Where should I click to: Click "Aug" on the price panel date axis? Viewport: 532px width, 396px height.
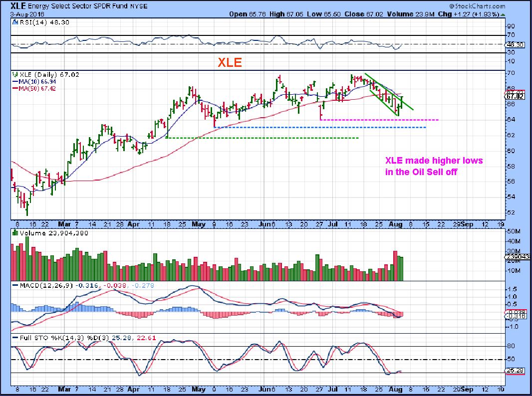(x=396, y=224)
